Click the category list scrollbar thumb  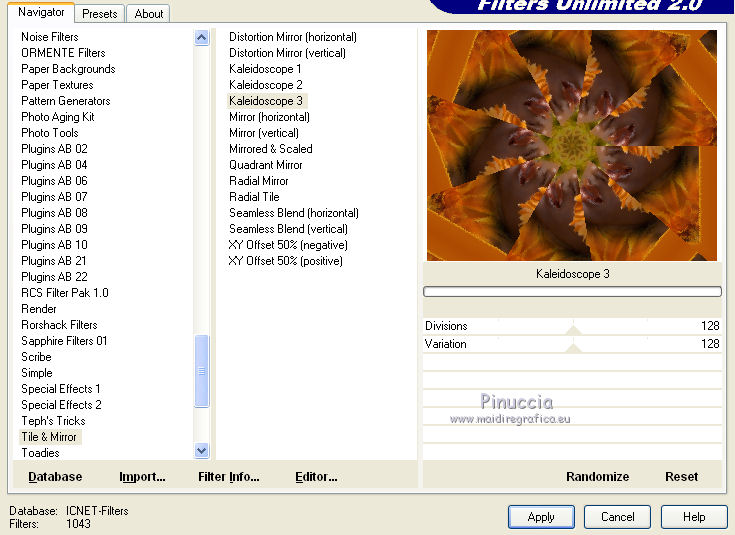pyautogui.click(x=202, y=371)
